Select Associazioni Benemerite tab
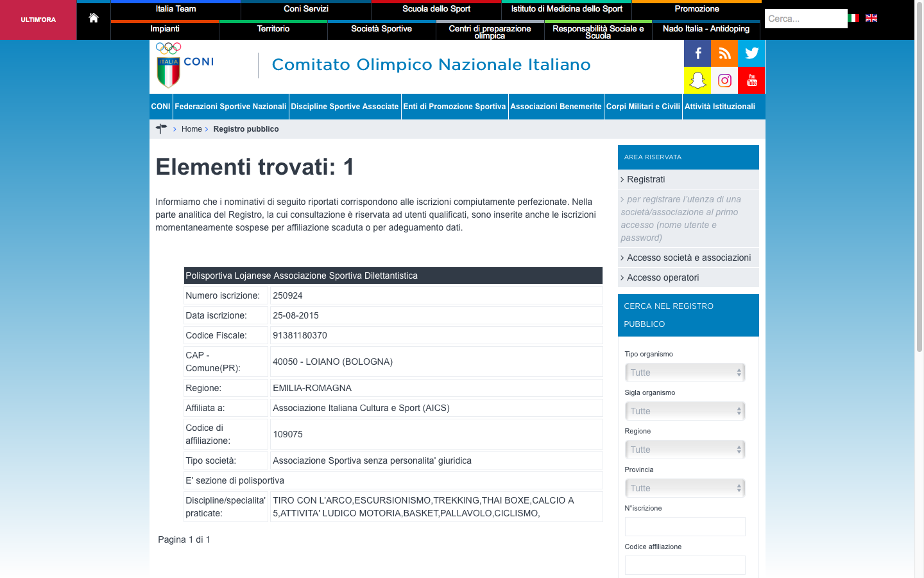The image size is (924, 578). [x=556, y=107]
